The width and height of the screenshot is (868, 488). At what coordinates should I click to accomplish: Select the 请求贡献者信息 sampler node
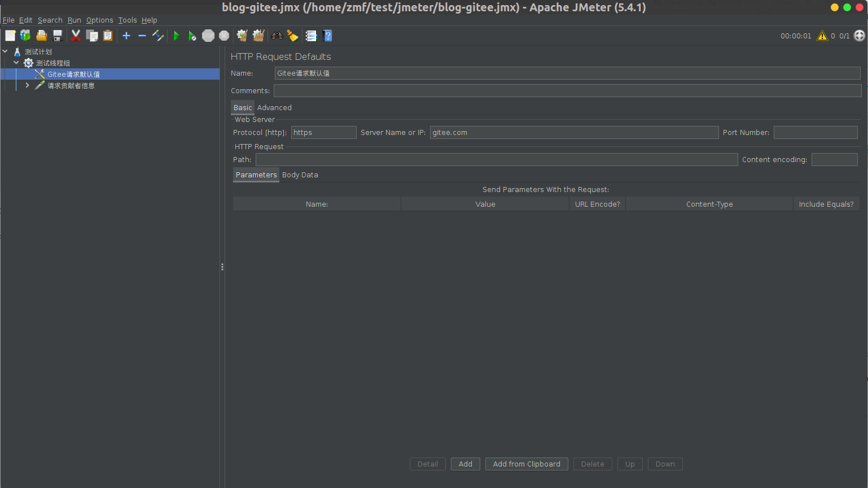[x=71, y=85]
